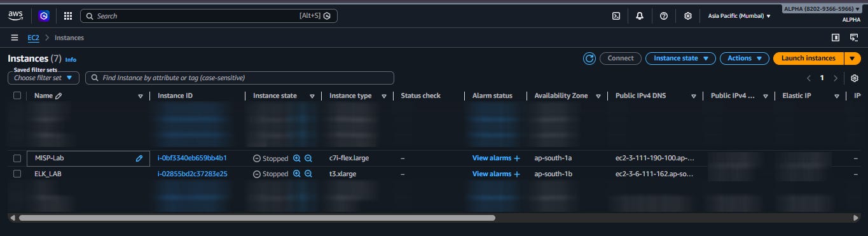View alarms for MISP-Lab

coord(492,158)
